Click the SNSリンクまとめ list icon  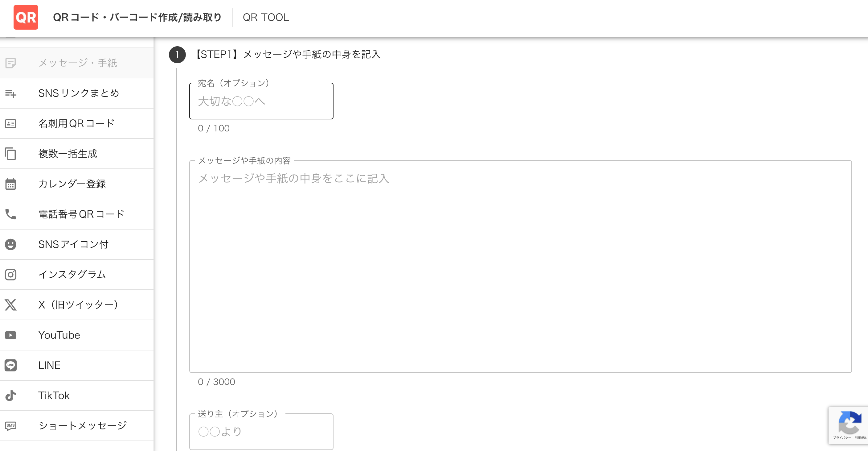[11, 93]
